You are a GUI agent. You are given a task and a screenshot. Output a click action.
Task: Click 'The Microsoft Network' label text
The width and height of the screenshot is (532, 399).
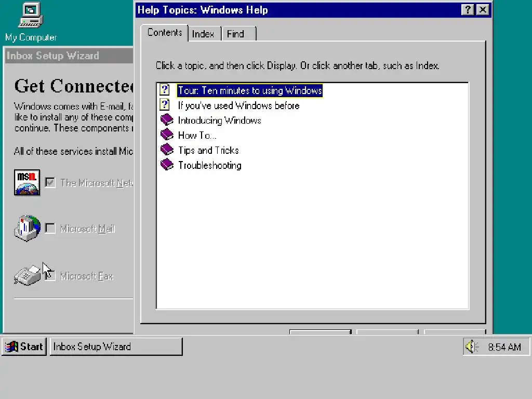click(x=97, y=183)
